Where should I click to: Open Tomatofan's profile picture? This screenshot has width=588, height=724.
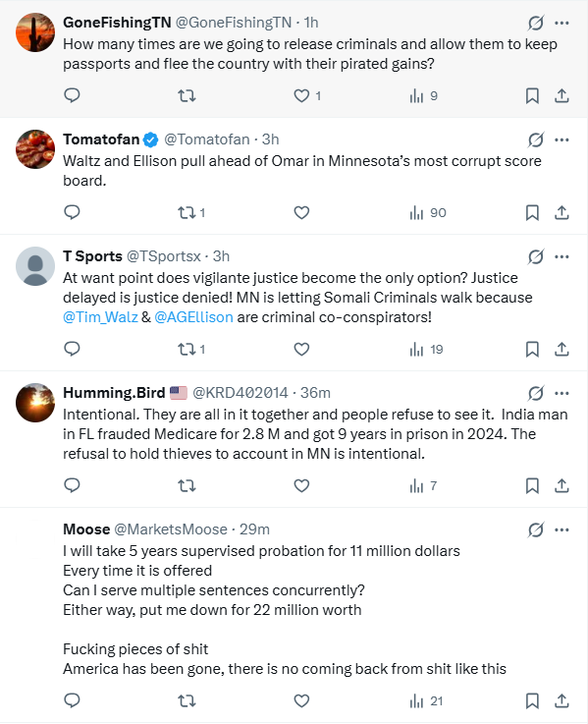point(35,149)
